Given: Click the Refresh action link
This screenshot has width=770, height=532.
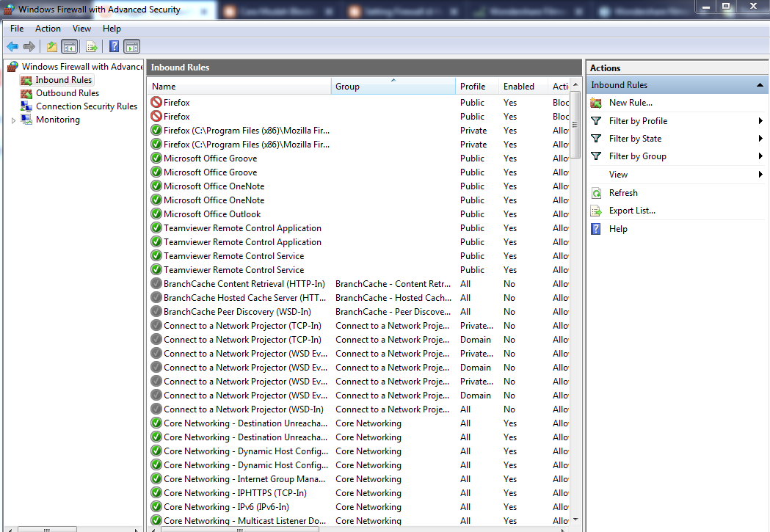Looking at the screenshot, I should point(623,193).
